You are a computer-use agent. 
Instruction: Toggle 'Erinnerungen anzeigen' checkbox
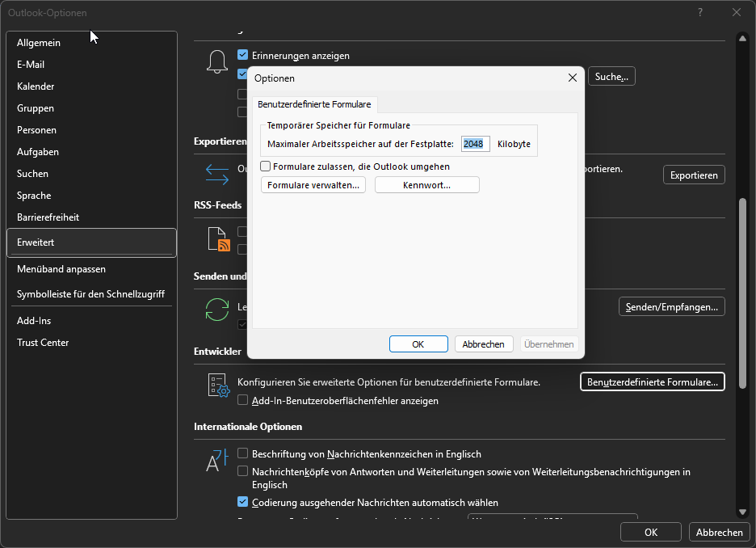point(242,56)
